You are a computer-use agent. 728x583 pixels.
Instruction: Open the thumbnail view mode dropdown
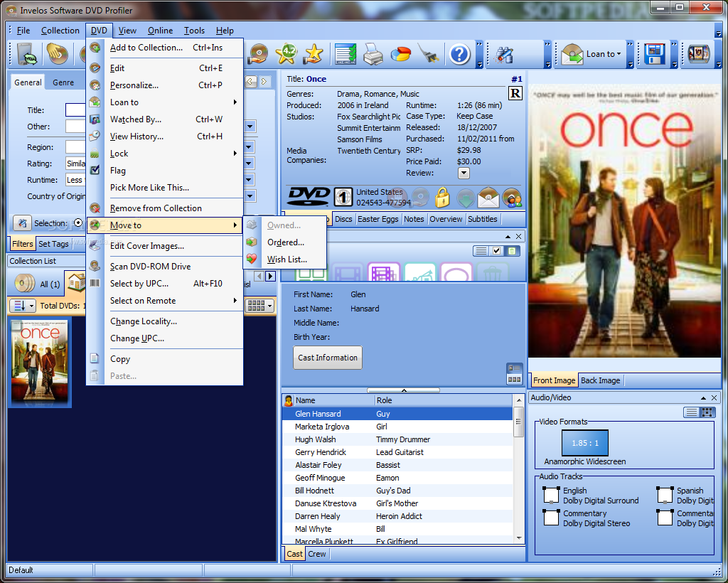[259, 306]
